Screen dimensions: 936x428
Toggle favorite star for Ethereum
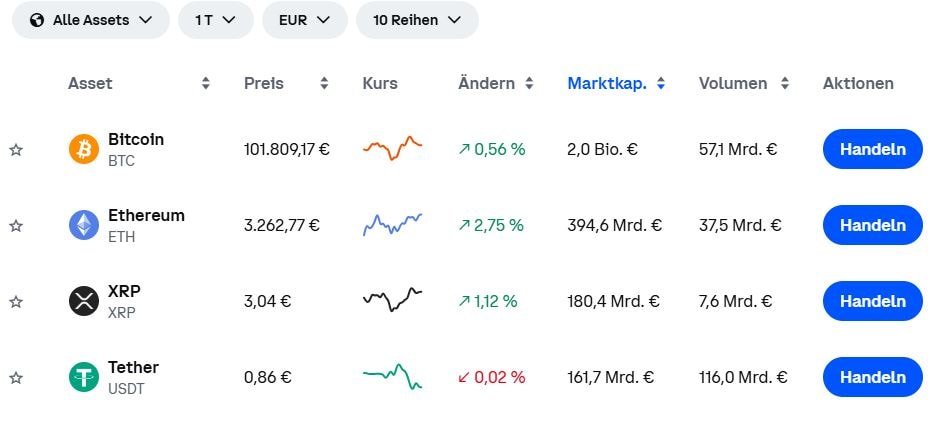(x=16, y=226)
